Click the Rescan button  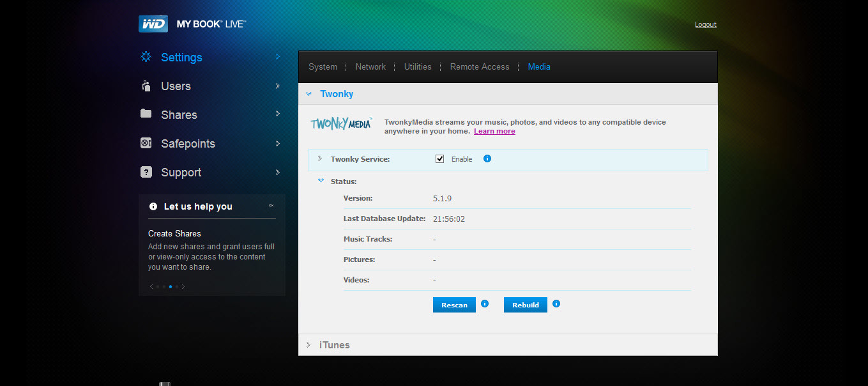[x=454, y=305]
